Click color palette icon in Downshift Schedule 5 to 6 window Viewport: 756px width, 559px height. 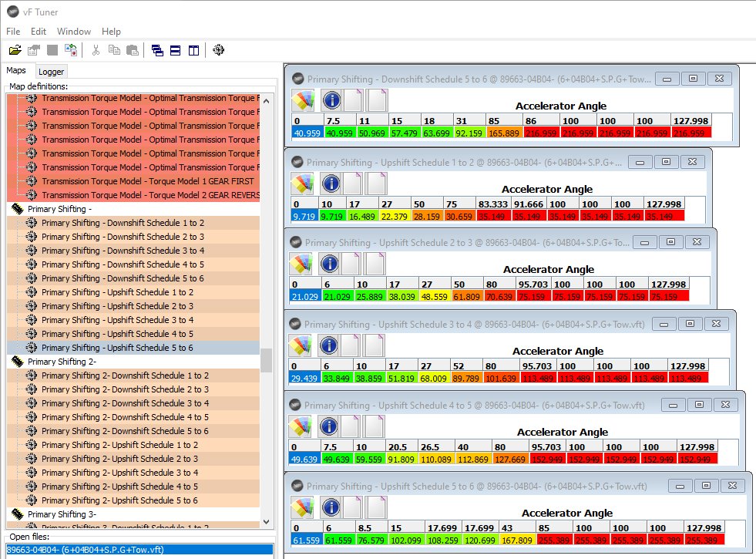[303, 100]
